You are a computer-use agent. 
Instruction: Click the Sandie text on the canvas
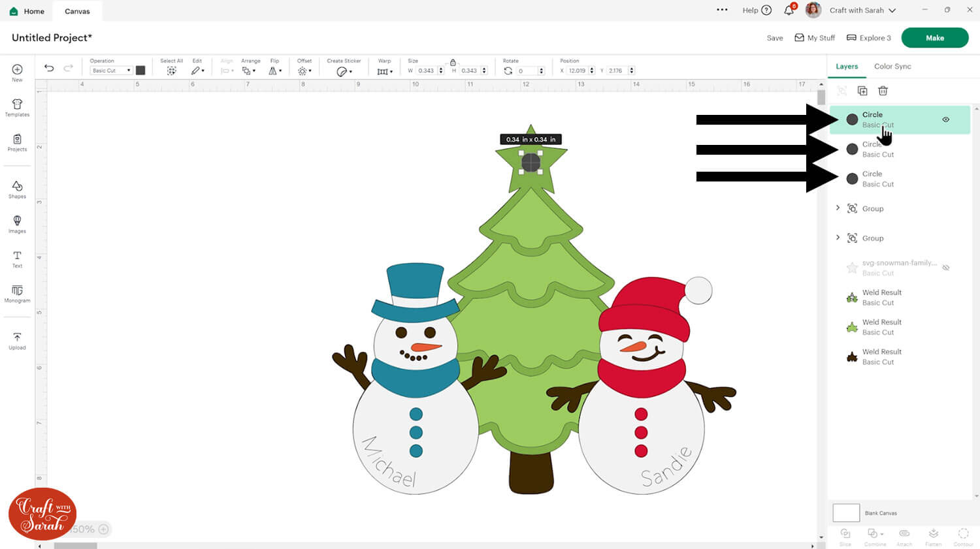tap(666, 466)
